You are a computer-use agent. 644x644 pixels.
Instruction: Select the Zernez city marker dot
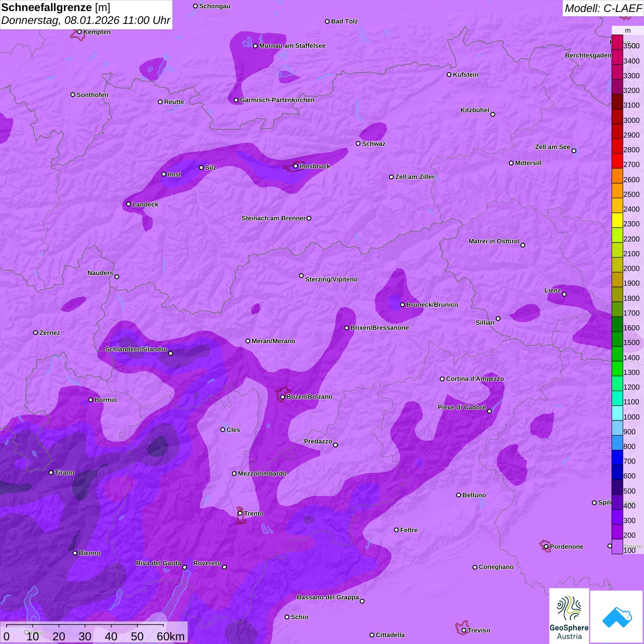tap(36, 333)
